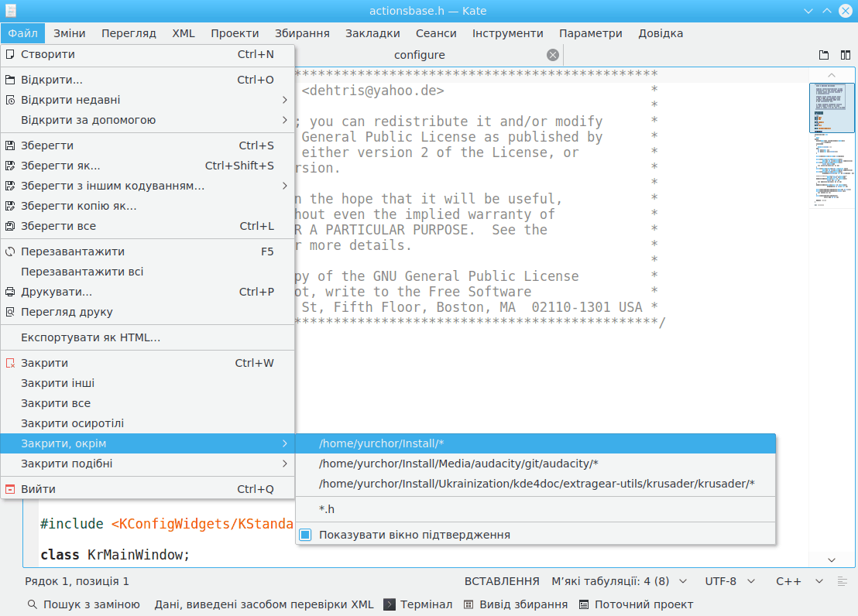Image resolution: width=858 pixels, height=616 pixels.
Task: Click the Вивід збирання panel icon
Action: tap(469, 604)
